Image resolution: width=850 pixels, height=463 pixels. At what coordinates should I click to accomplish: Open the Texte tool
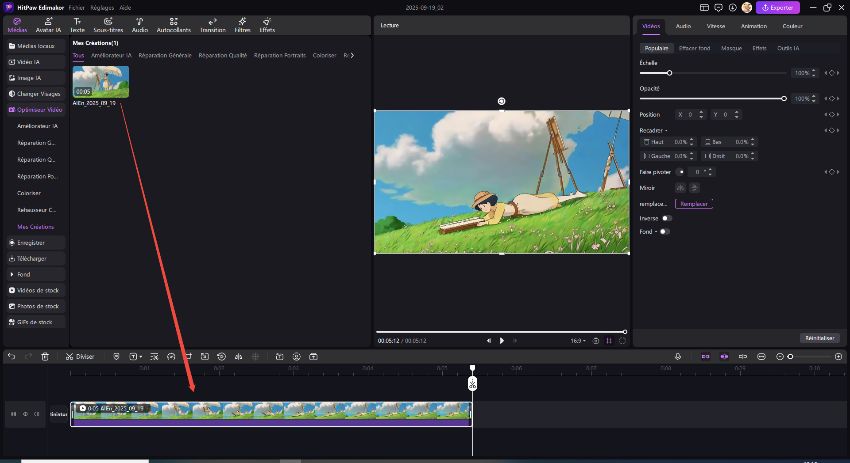tap(78, 25)
